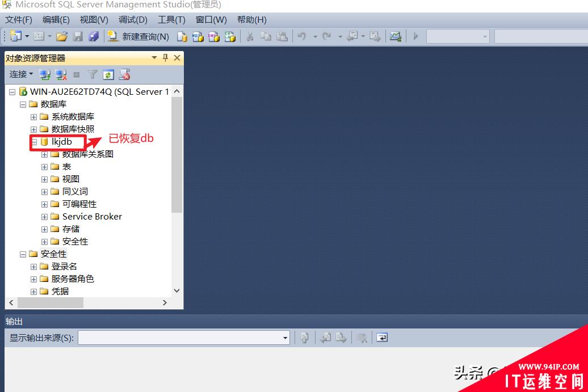The image size is (588, 392).
Task: Collapse the 数据库 folder node
Action: 23,104
